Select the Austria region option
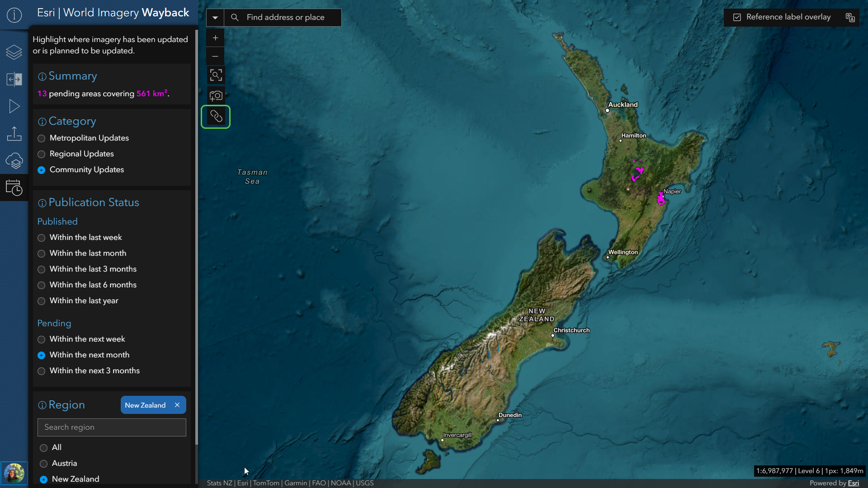This screenshot has width=868, height=488. (58, 464)
